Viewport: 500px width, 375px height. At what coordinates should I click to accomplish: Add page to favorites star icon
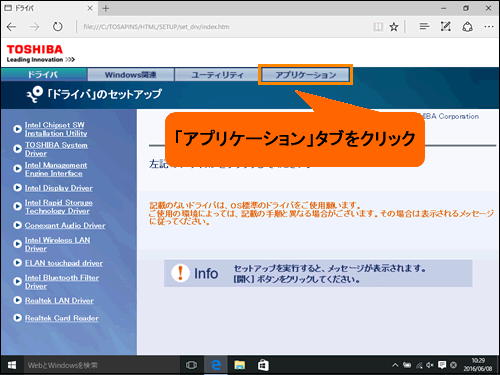[x=394, y=27]
